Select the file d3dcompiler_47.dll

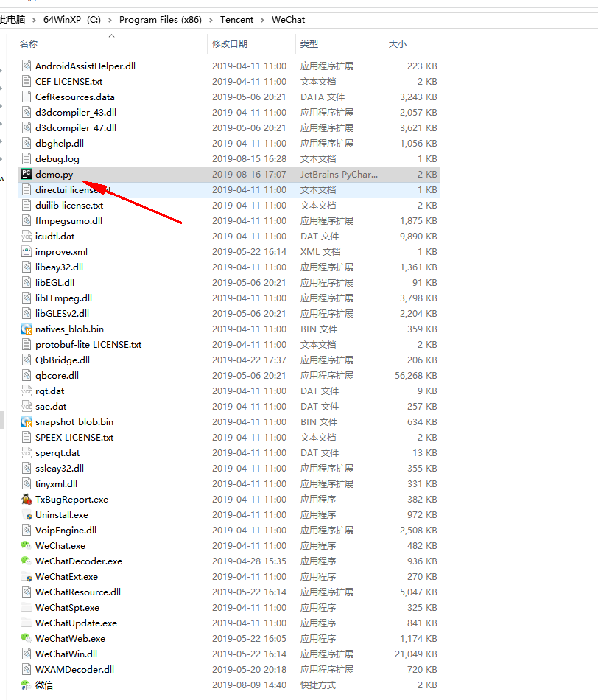click(76, 127)
